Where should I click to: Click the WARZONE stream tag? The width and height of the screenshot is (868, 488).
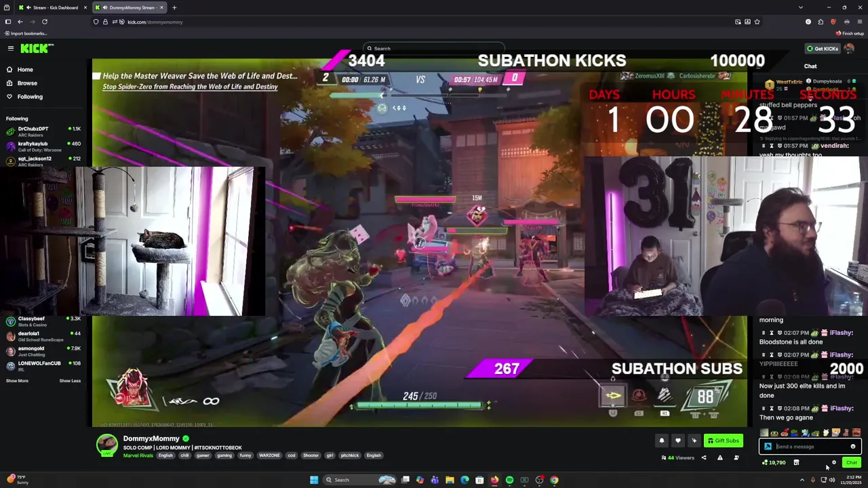coord(269,455)
